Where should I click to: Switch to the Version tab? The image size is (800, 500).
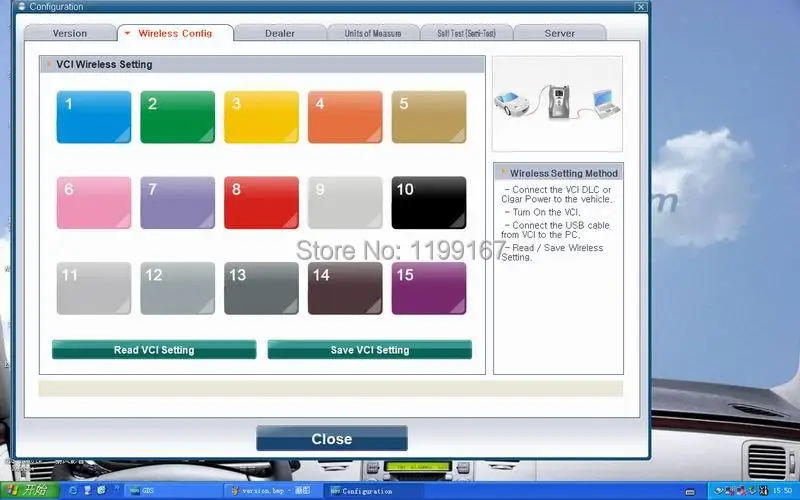70,33
